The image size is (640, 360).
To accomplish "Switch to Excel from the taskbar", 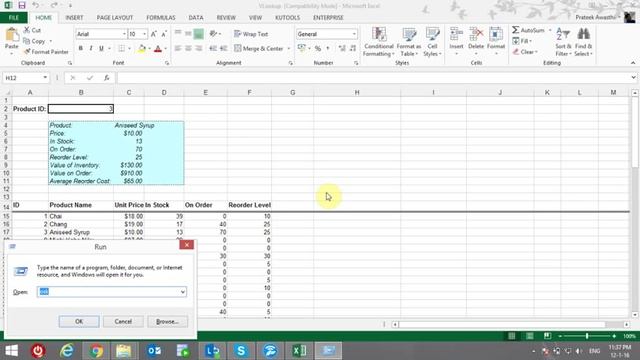I will click(x=299, y=351).
